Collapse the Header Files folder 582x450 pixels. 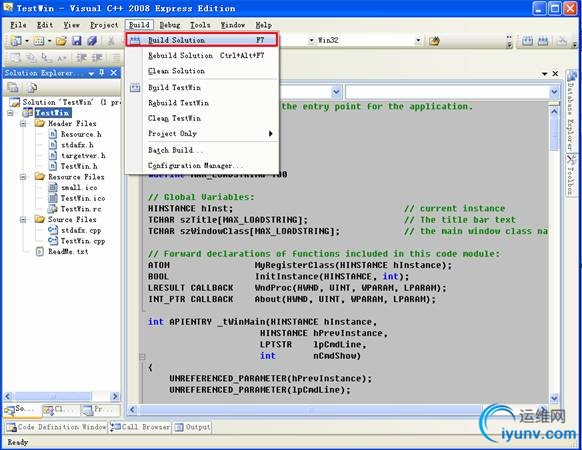coord(23,123)
